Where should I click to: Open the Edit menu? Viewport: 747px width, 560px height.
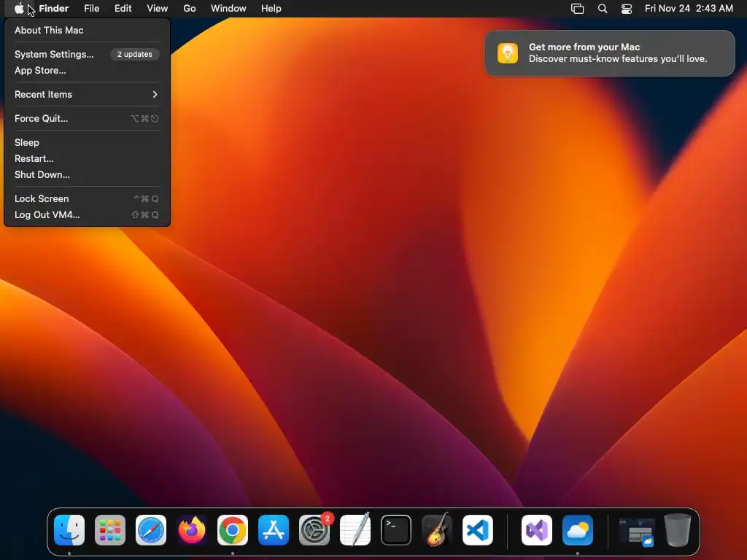tap(123, 9)
